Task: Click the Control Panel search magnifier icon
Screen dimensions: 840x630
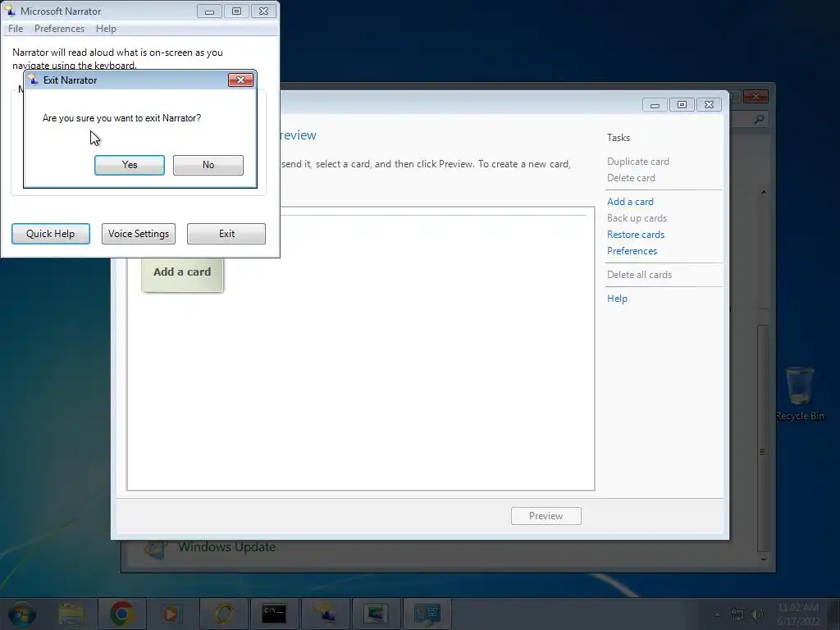Action: tap(759, 120)
